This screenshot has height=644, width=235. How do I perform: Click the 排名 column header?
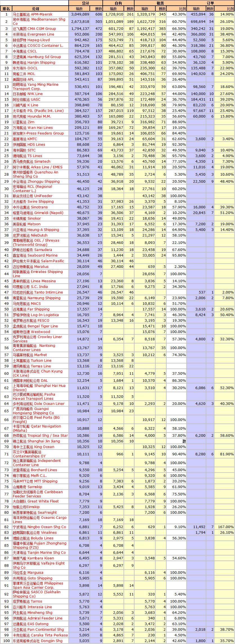[x=6, y=9]
